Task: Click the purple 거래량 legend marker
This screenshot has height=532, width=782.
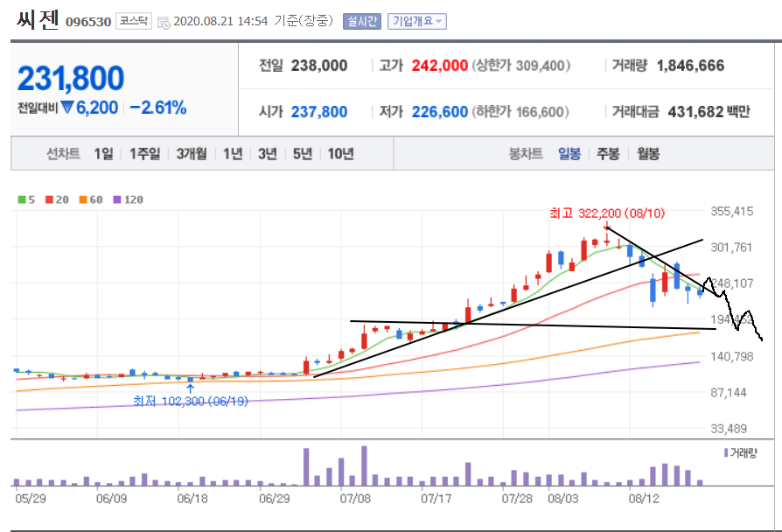Action: (x=726, y=452)
